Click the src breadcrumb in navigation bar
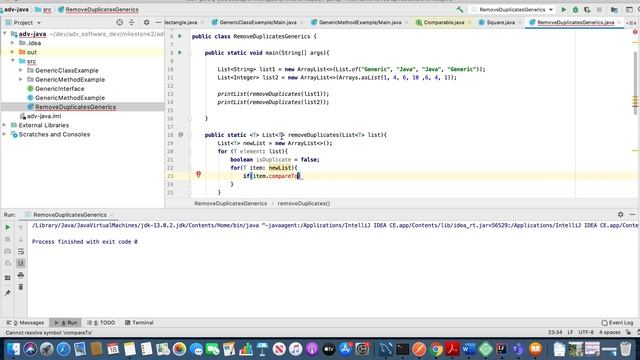 [43, 9]
